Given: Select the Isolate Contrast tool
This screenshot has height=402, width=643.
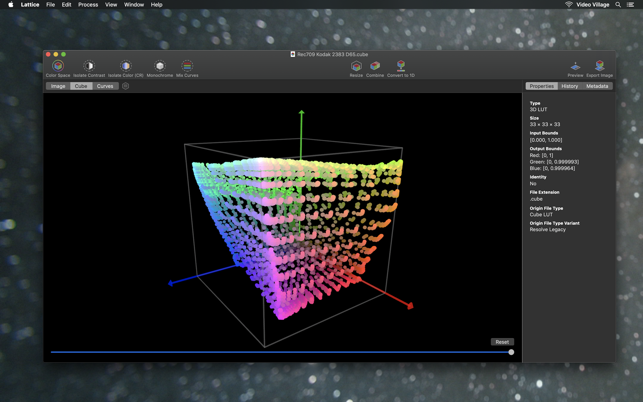Looking at the screenshot, I should coord(89,67).
